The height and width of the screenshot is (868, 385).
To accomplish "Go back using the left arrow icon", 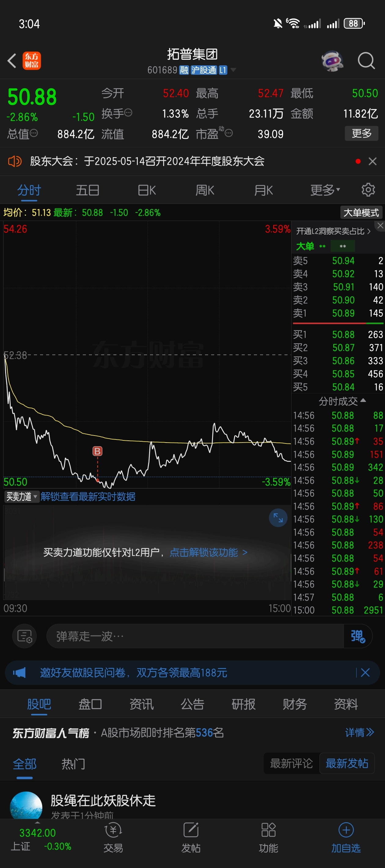I will pos(12,61).
